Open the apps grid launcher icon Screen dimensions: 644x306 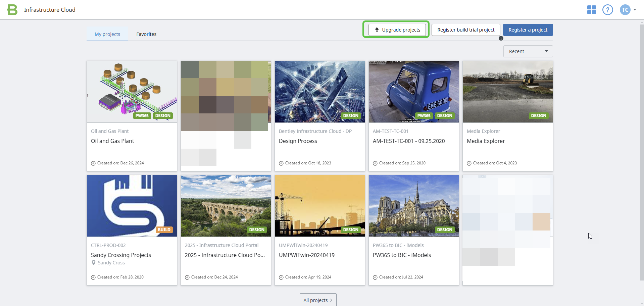click(592, 10)
